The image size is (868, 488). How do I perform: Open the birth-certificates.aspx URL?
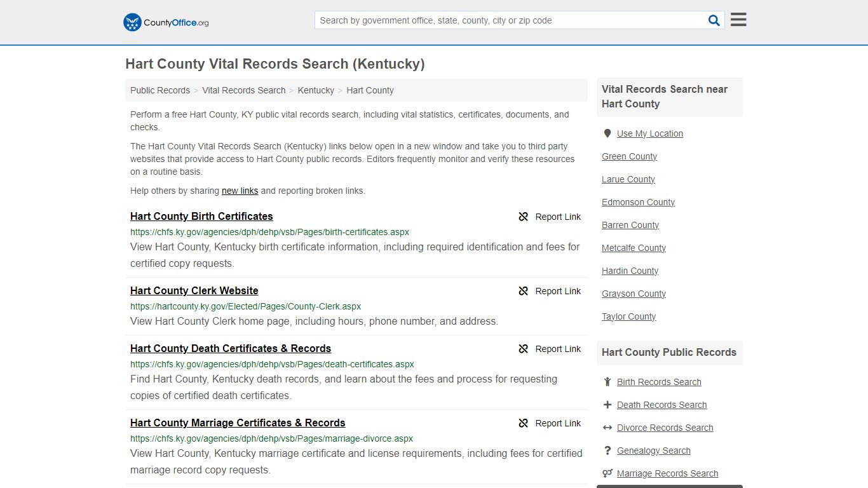pyautogui.click(x=270, y=232)
